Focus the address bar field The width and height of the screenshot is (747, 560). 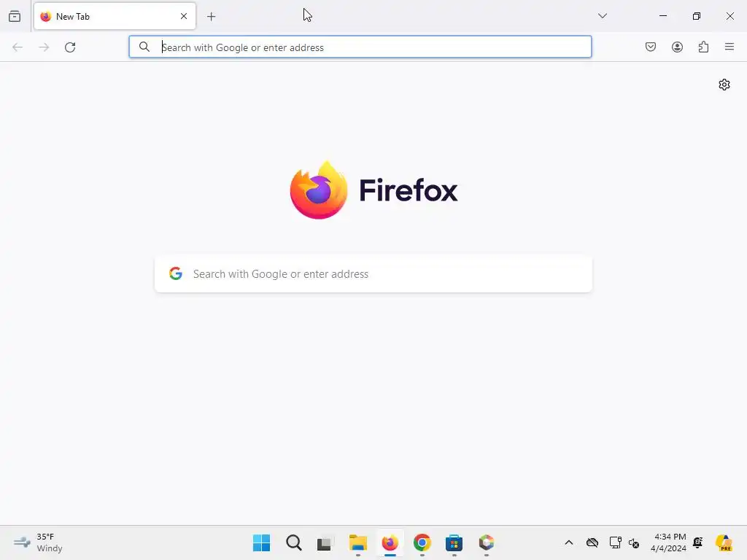[x=360, y=47]
